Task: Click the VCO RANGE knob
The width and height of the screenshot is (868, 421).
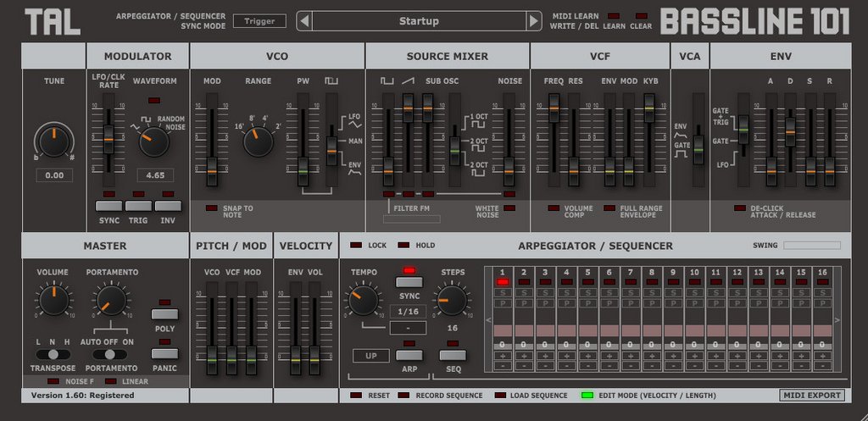Action: coord(259,141)
